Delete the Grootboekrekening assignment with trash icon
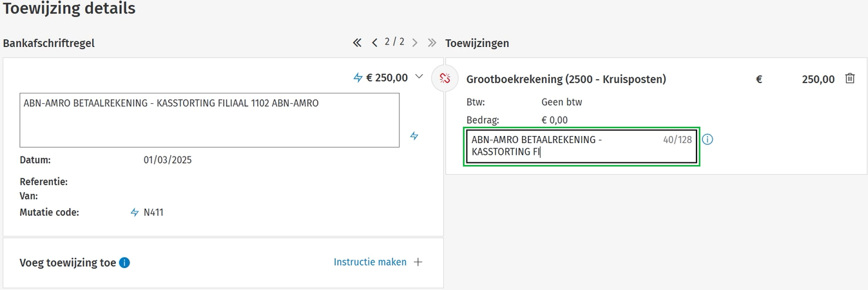 (850, 79)
